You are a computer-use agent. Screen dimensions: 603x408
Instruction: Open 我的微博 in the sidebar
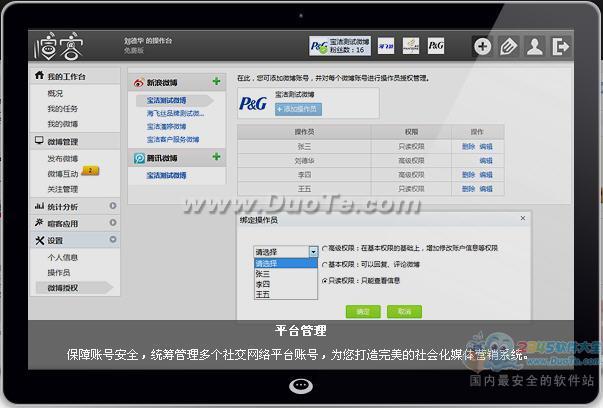click(63, 124)
